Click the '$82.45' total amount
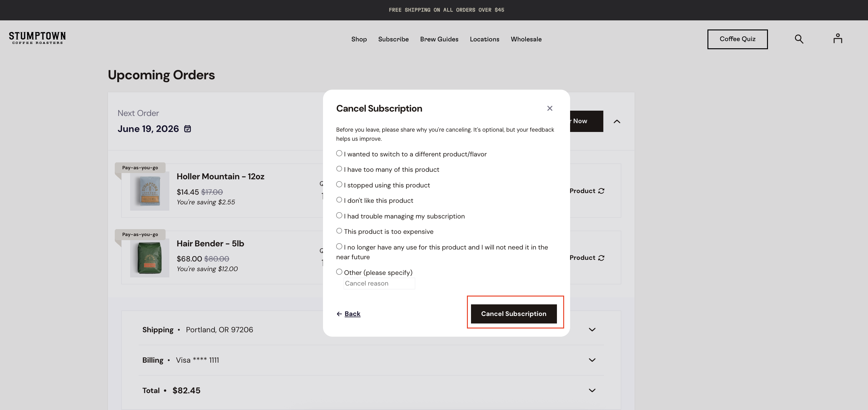This screenshot has width=868, height=410. click(186, 391)
